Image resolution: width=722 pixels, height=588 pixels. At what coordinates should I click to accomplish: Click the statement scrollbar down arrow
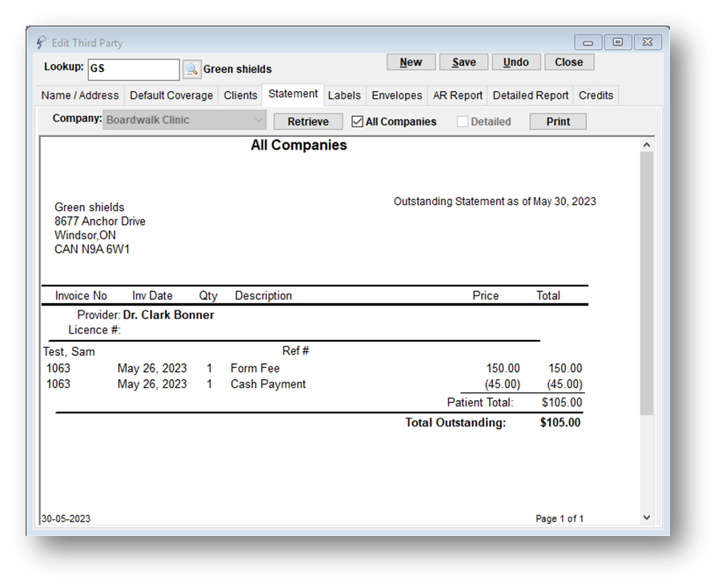tap(647, 518)
